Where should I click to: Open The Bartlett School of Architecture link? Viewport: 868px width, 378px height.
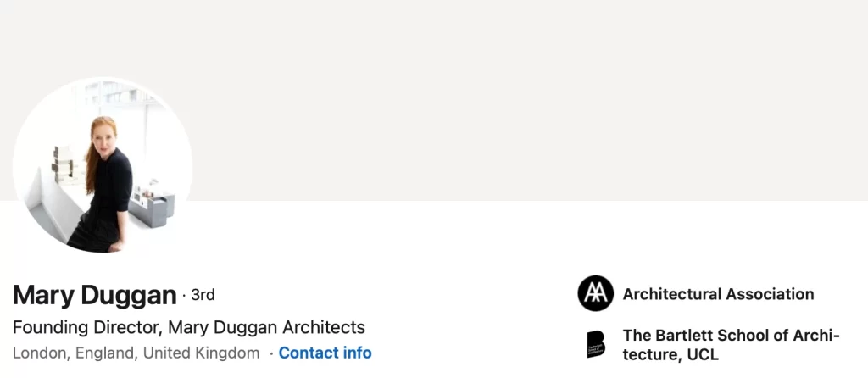[x=732, y=344]
